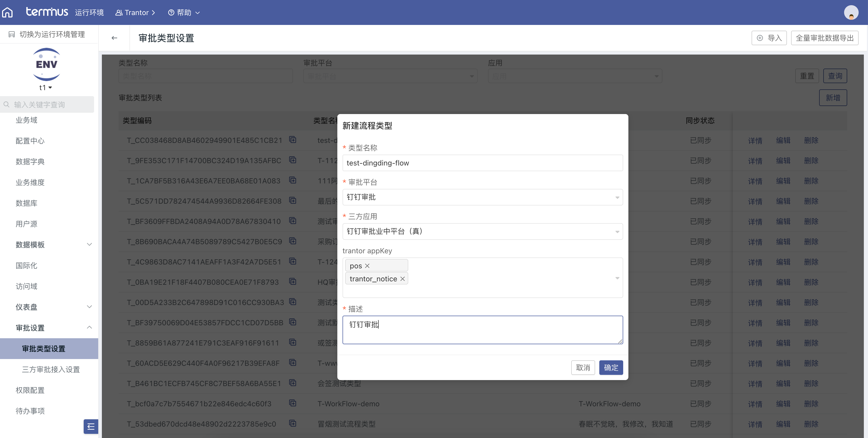Click 详情 for T-WorkFlow-demo row
868x438 pixels.
(755, 404)
